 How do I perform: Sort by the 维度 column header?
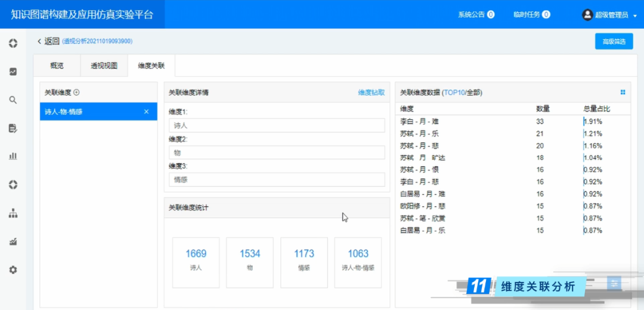[x=407, y=109]
